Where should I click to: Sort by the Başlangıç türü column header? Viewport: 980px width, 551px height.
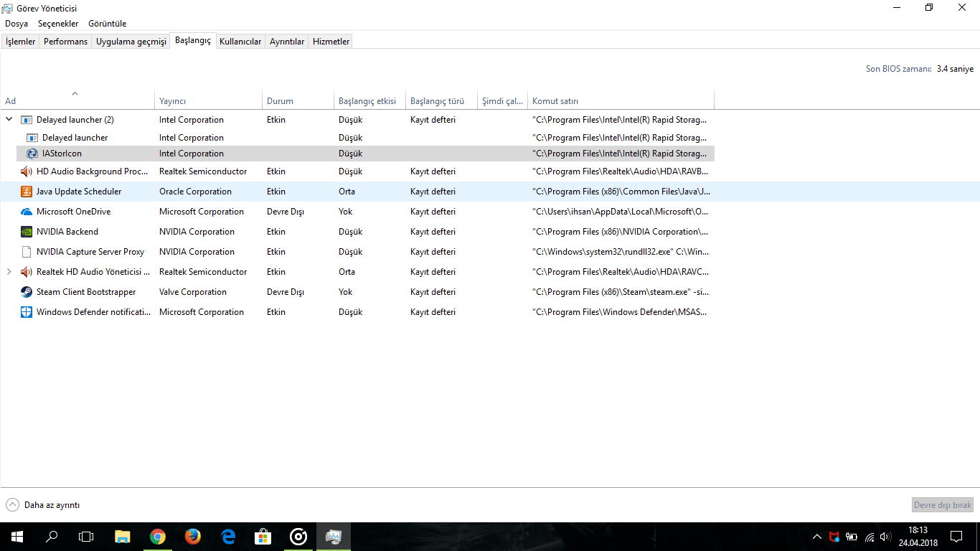pyautogui.click(x=442, y=101)
